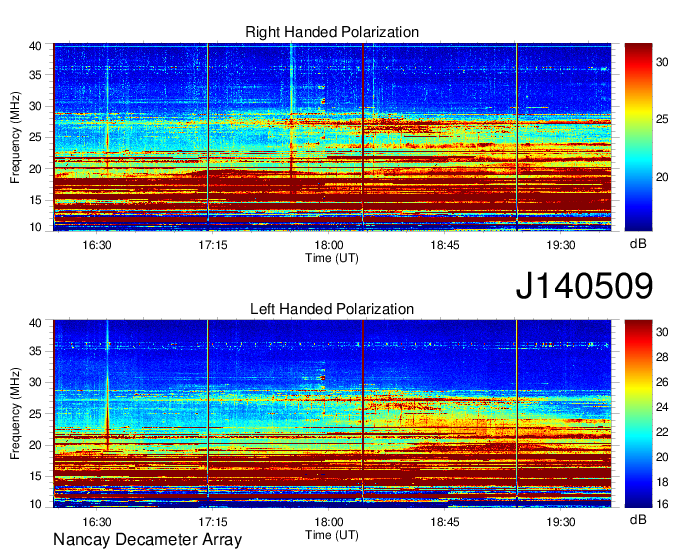680x552 pixels.
Task: Click the 19:30 tick label on upper plot
Action: point(561,245)
